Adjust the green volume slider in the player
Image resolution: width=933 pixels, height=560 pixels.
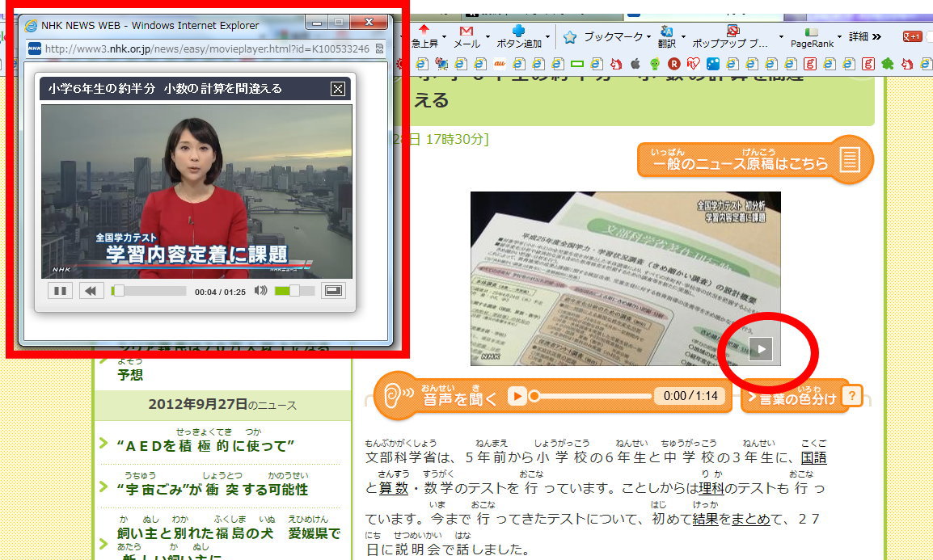(x=294, y=291)
